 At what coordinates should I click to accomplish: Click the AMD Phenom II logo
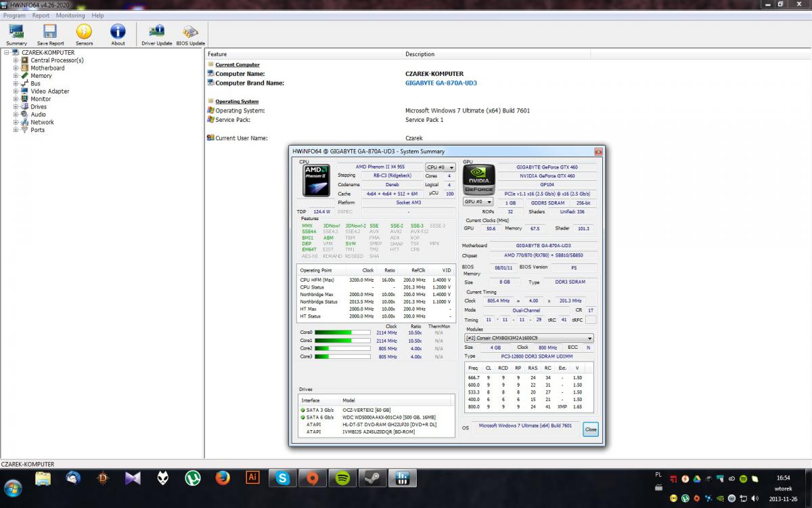[x=316, y=181]
